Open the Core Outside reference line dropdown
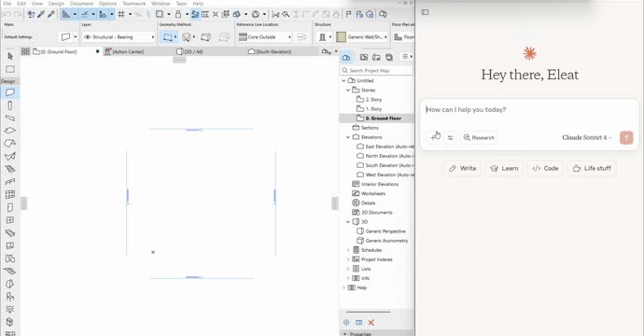644x336 pixels. click(x=264, y=37)
